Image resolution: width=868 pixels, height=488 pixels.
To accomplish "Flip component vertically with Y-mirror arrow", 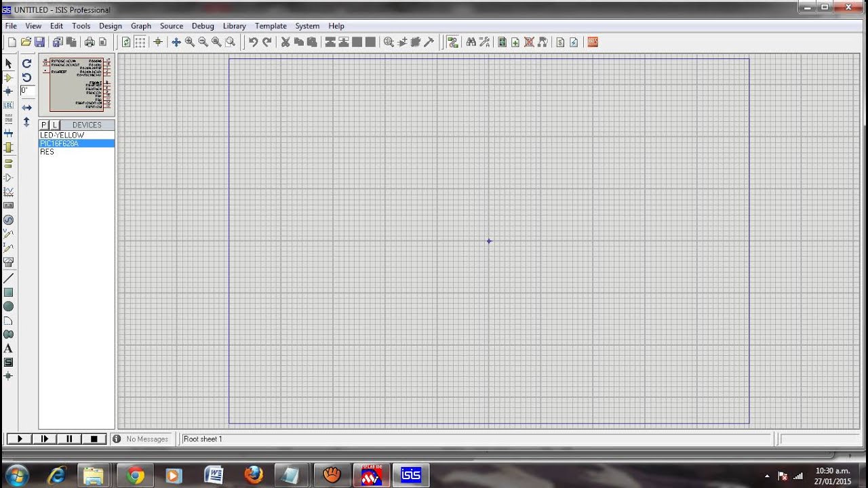I will pos(26,122).
